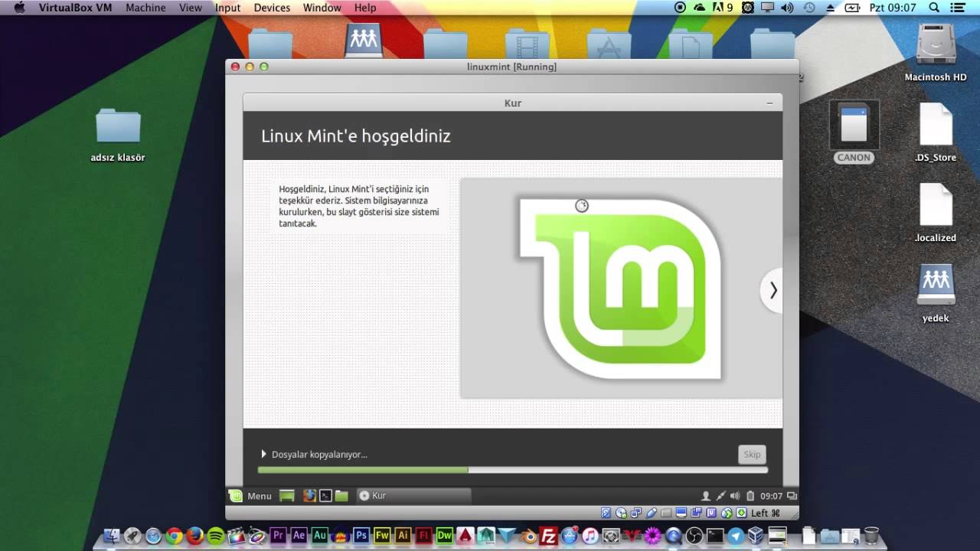The width and height of the screenshot is (980, 551).
Task: Skip the current installer step
Action: (x=752, y=455)
